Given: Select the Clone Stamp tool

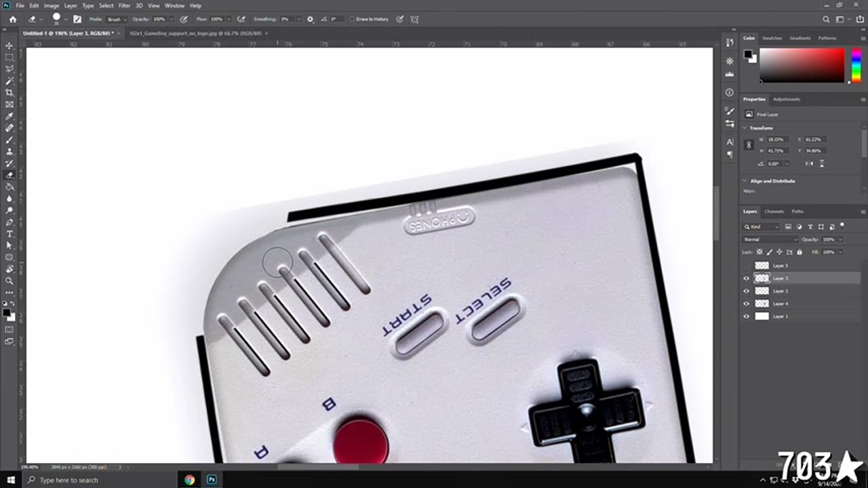Looking at the screenshot, I should [x=9, y=151].
